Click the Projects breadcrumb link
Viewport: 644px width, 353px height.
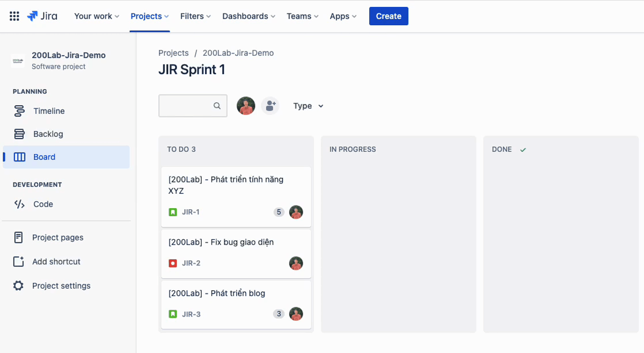pyautogui.click(x=173, y=53)
